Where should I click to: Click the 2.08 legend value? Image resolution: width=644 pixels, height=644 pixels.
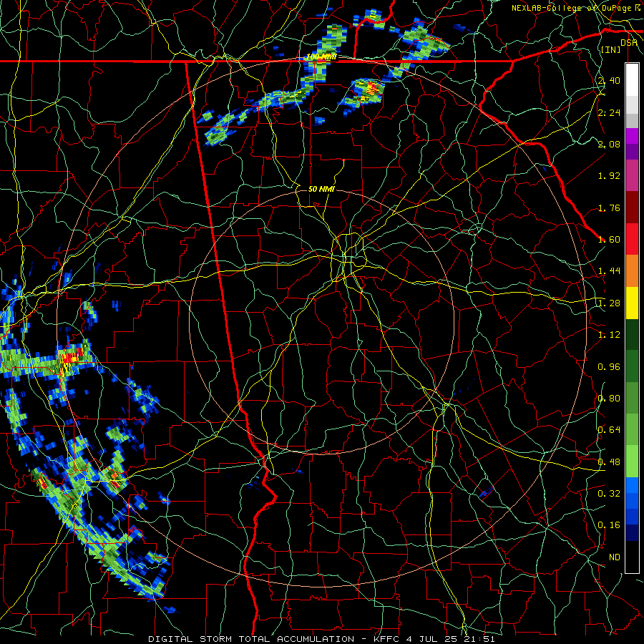click(609, 144)
